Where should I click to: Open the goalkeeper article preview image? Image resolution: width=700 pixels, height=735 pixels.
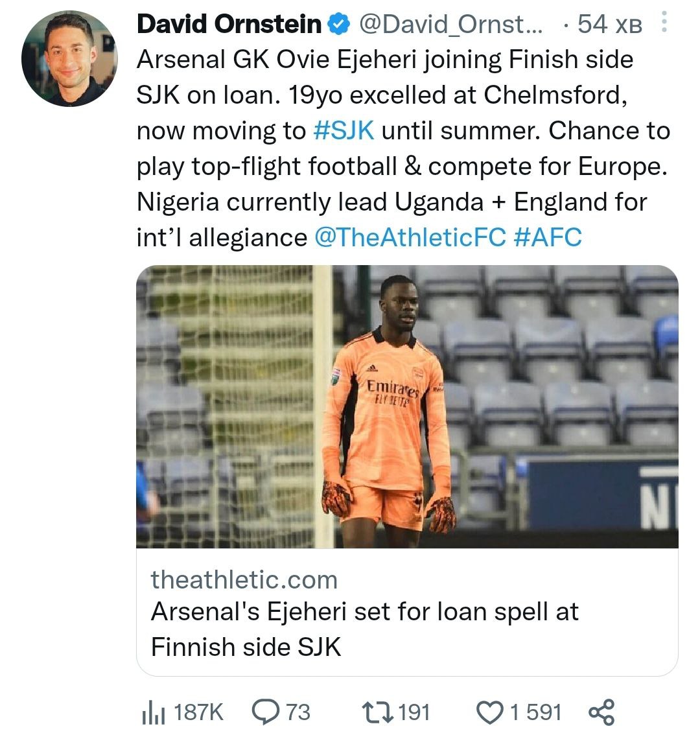pos(407,406)
